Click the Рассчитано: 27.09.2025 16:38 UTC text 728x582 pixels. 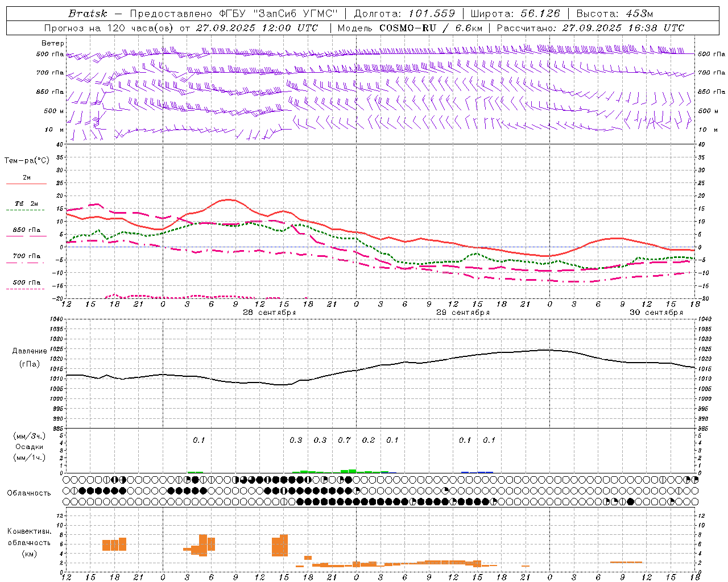click(x=590, y=28)
